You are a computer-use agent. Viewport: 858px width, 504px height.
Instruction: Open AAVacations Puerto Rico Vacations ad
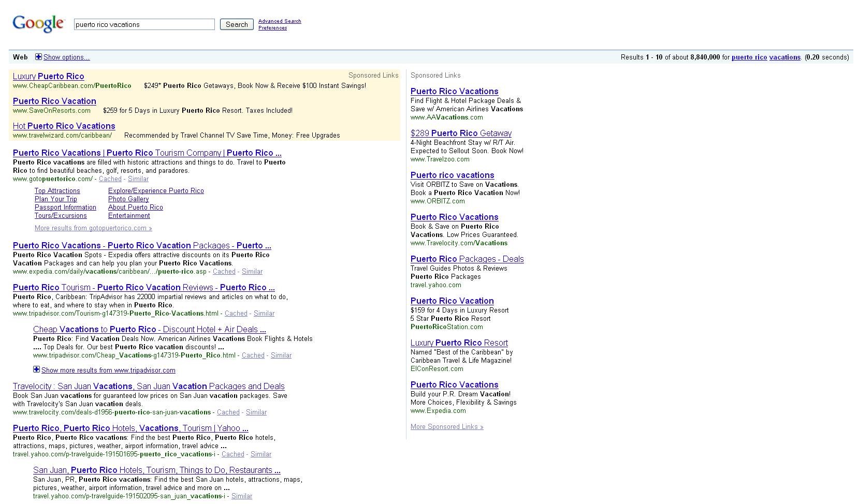(x=455, y=91)
